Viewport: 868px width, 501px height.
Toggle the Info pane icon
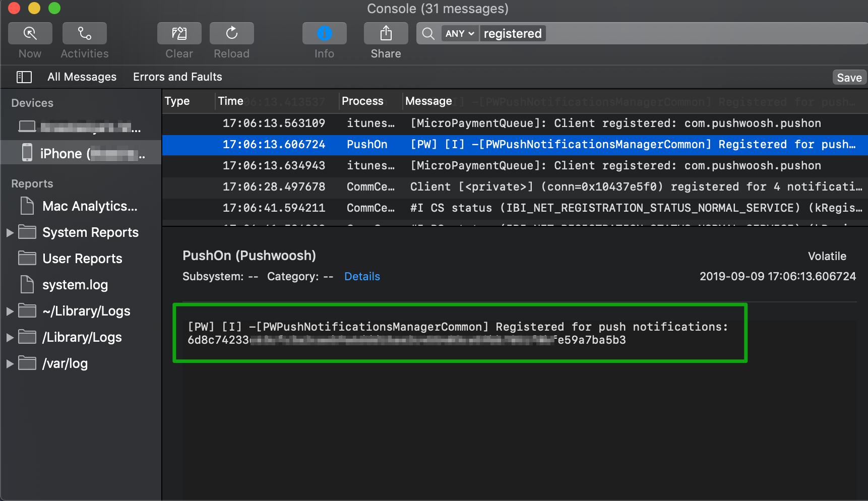tap(324, 33)
